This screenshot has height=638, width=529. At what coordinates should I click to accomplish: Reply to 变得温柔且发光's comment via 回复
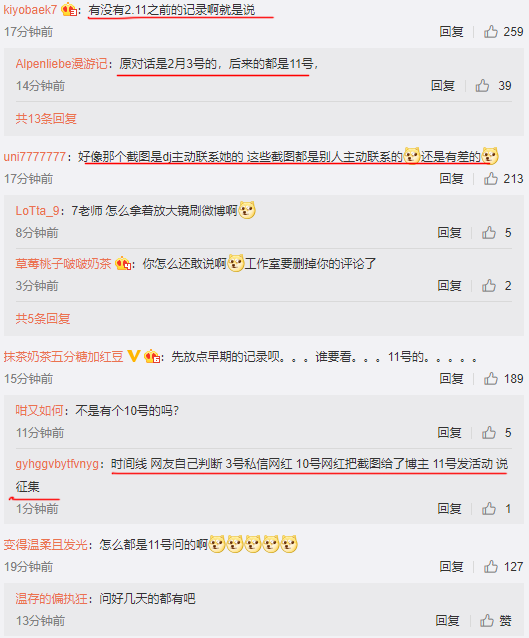451,566
